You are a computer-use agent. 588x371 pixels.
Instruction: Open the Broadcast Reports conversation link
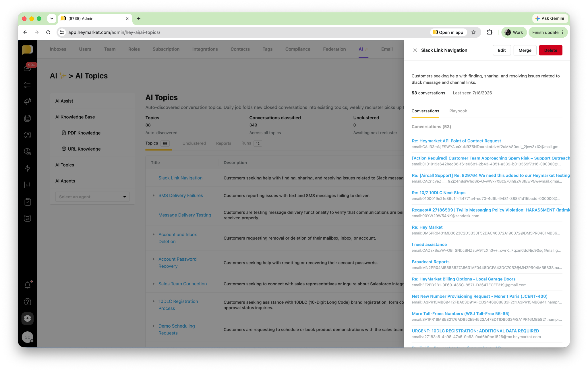pyautogui.click(x=431, y=262)
